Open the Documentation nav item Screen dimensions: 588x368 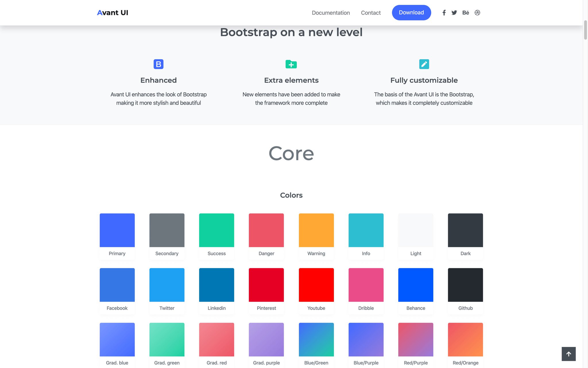331,13
